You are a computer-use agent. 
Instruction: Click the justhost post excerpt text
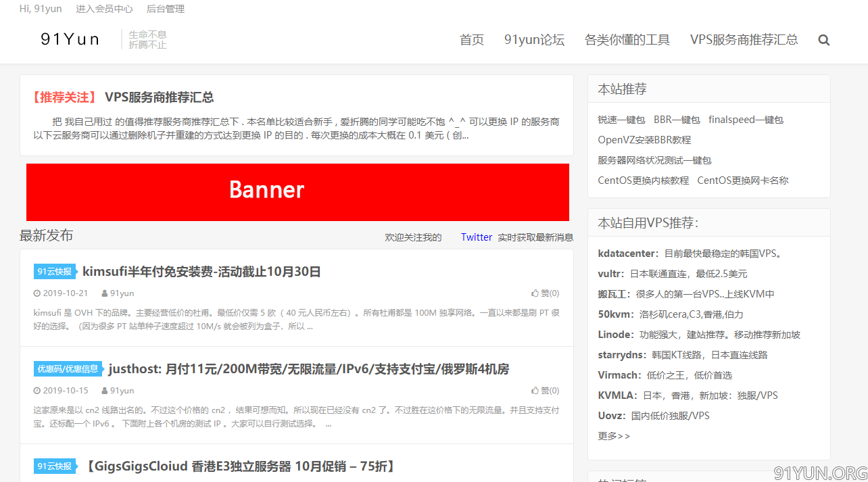(296, 417)
